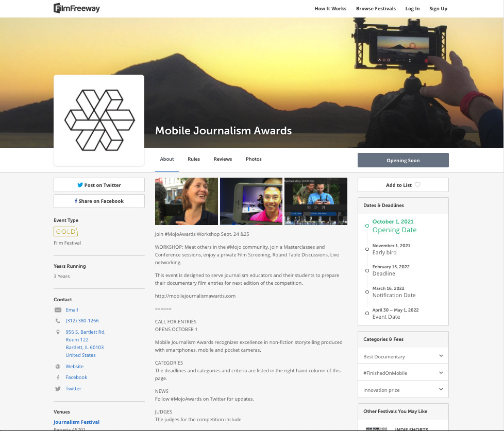This screenshot has width=504, height=431.
Task: Click the map pin icon by address
Action: point(58,332)
